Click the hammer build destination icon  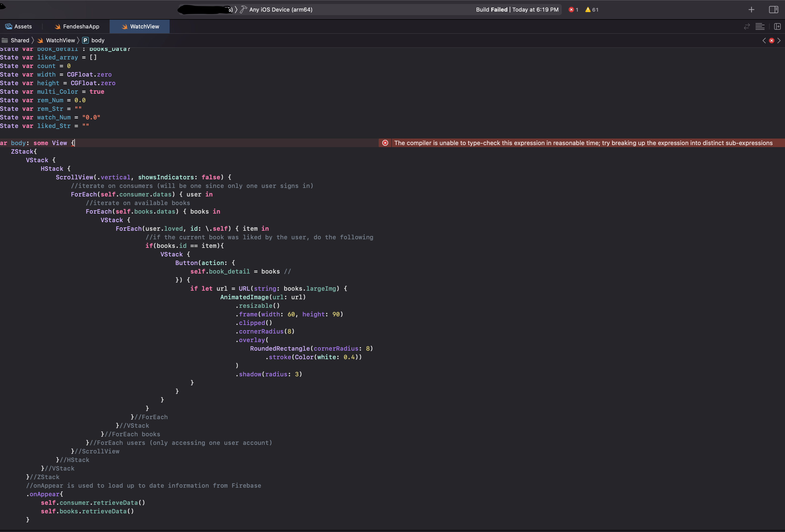243,10
